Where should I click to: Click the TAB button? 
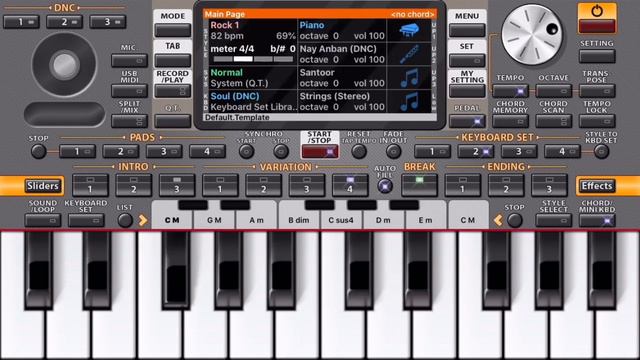[173, 61]
